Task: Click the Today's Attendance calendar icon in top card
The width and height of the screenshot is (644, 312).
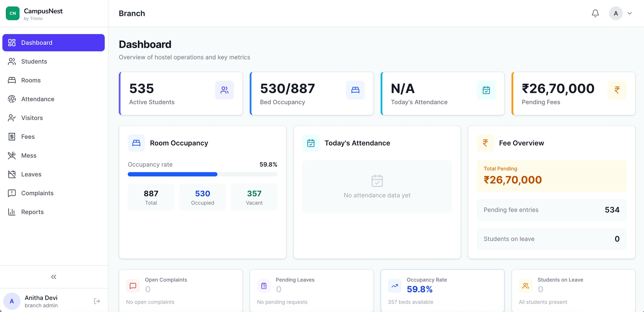Action: tap(486, 90)
